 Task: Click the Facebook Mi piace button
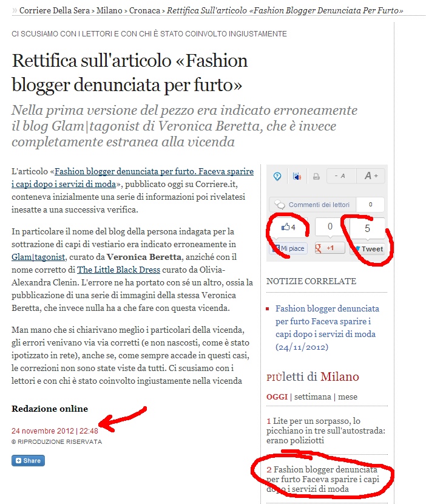pyautogui.click(x=288, y=248)
